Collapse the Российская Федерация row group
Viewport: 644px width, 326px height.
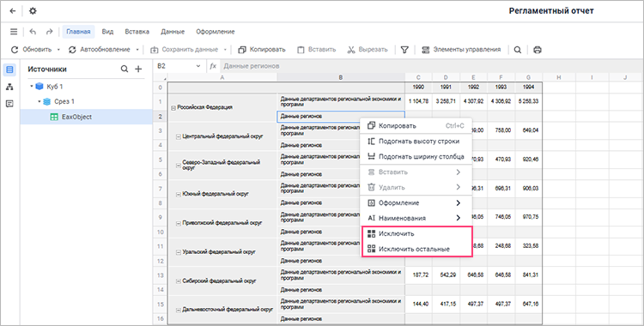coord(173,108)
